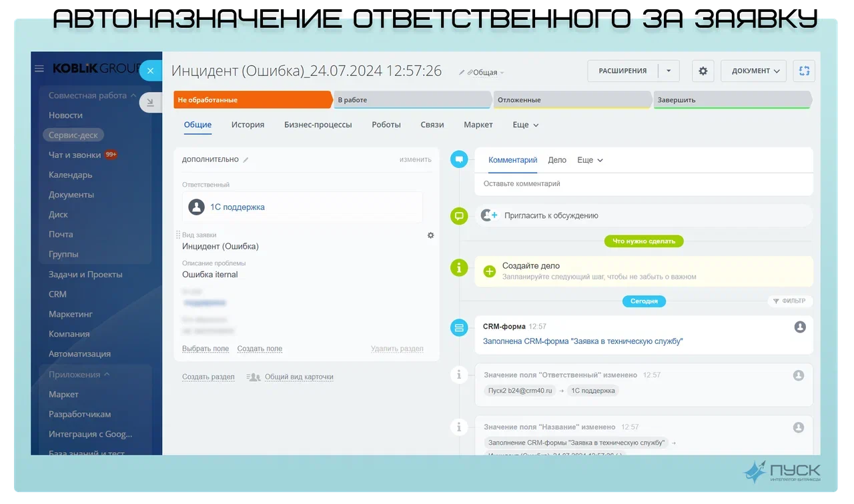This screenshot has height=504, width=854.
Task: Click the Создать поле link
Action: (260, 349)
